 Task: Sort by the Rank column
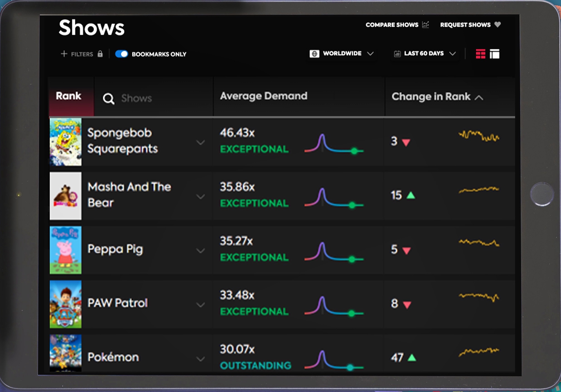click(69, 96)
